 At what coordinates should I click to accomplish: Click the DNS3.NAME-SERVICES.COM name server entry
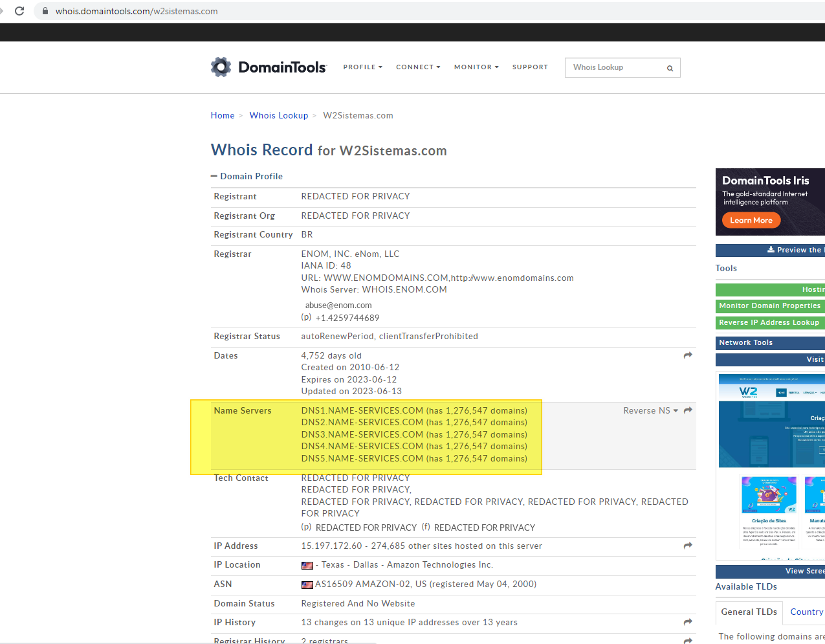[414, 434]
